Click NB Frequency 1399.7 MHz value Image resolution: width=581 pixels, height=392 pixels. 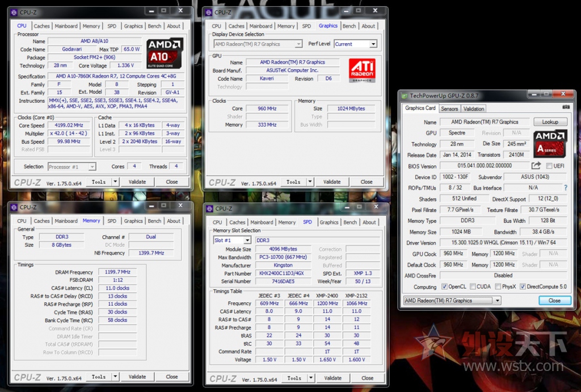[151, 252]
